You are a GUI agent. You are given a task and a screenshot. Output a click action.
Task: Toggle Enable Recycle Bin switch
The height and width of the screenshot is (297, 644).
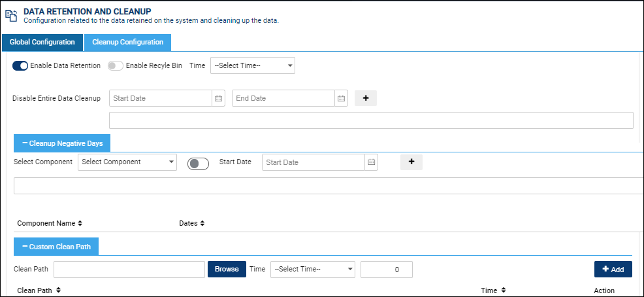[116, 66]
